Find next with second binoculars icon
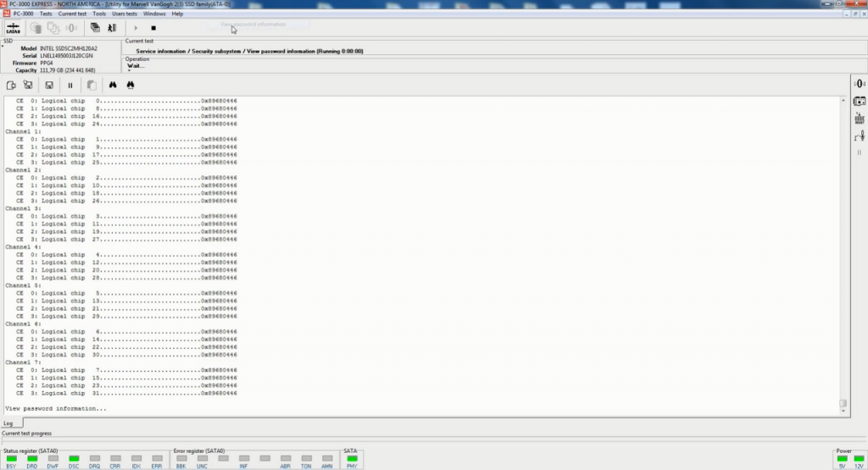Image resolution: width=868 pixels, height=470 pixels. pyautogui.click(x=130, y=86)
